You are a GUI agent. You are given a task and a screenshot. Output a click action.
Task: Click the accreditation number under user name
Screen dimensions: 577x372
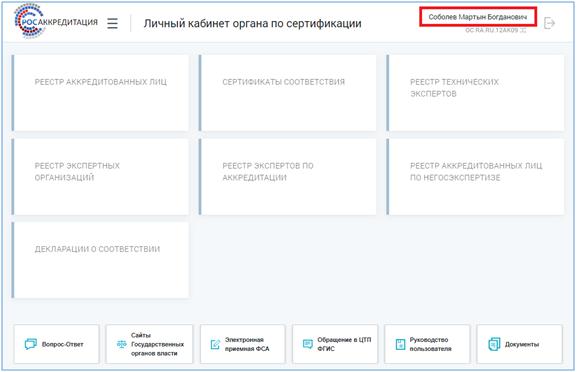(x=495, y=30)
